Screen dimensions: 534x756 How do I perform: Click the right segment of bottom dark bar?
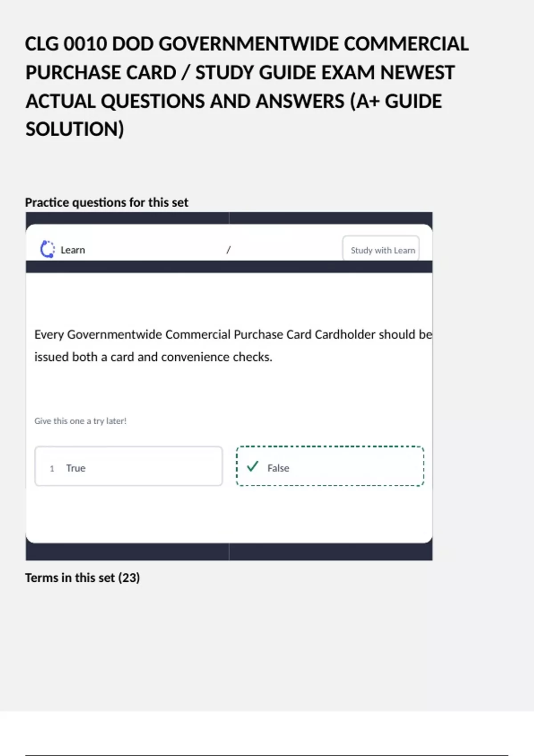coord(331,552)
